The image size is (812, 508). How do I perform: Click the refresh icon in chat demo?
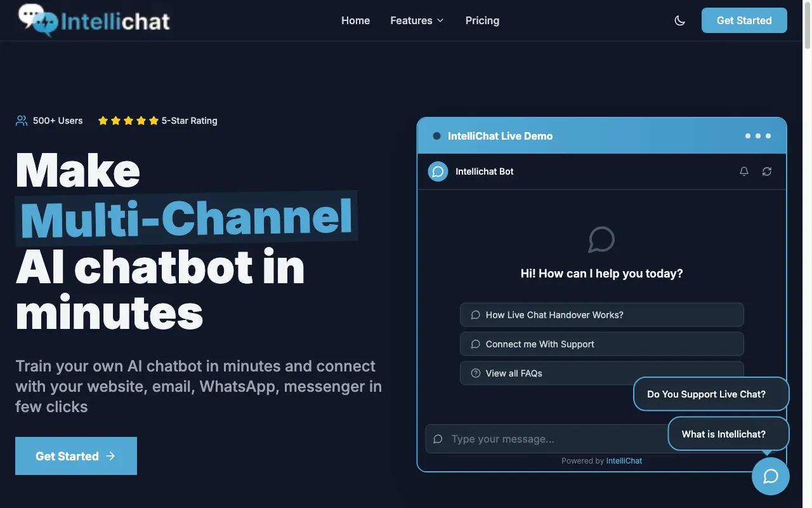767,171
